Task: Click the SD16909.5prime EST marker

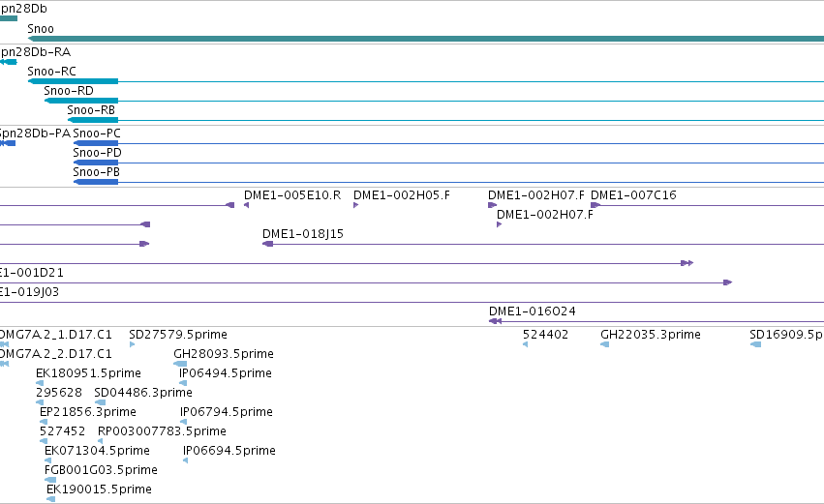Action: click(x=755, y=344)
